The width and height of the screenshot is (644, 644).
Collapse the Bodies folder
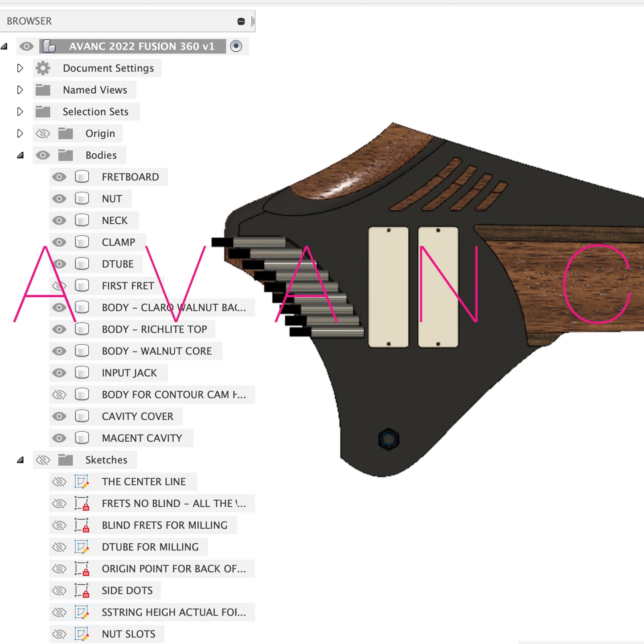click(20, 156)
